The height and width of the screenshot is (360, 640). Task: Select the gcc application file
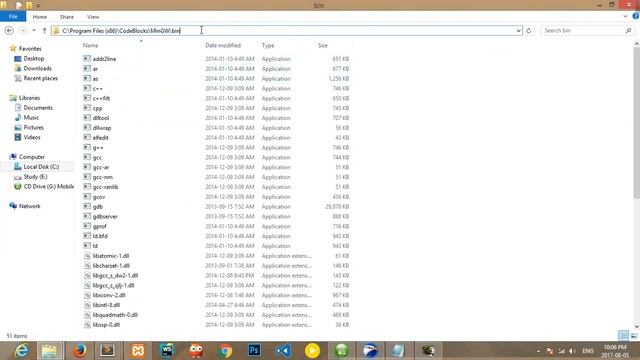click(97, 157)
